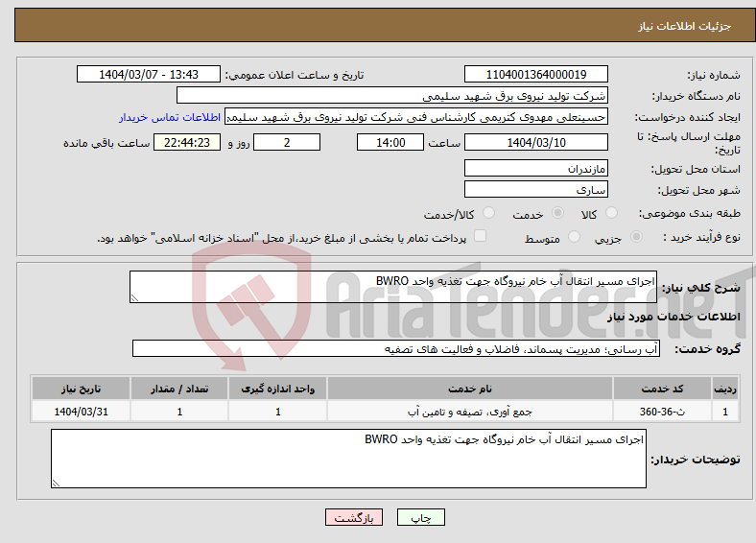This screenshot has height=543, width=756.
Task: Select the کالا/خدمت radio button
Action: click(488, 213)
